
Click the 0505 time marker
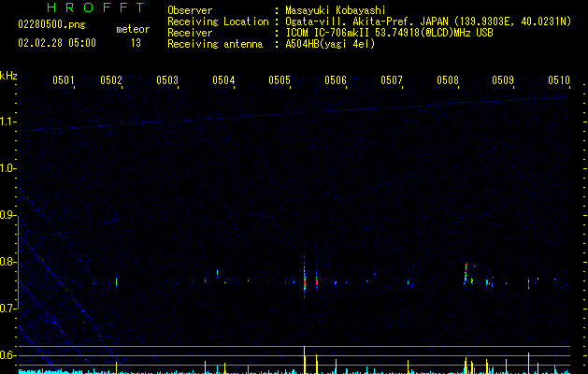tap(280, 79)
